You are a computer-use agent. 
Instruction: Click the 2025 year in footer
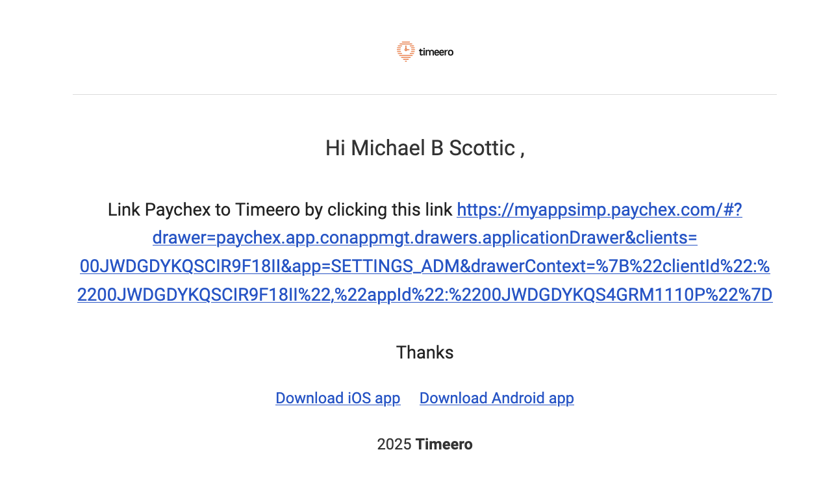pos(394,444)
